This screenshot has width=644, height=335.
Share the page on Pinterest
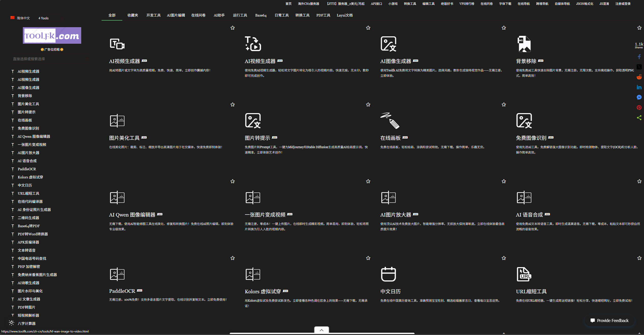pyautogui.click(x=639, y=108)
